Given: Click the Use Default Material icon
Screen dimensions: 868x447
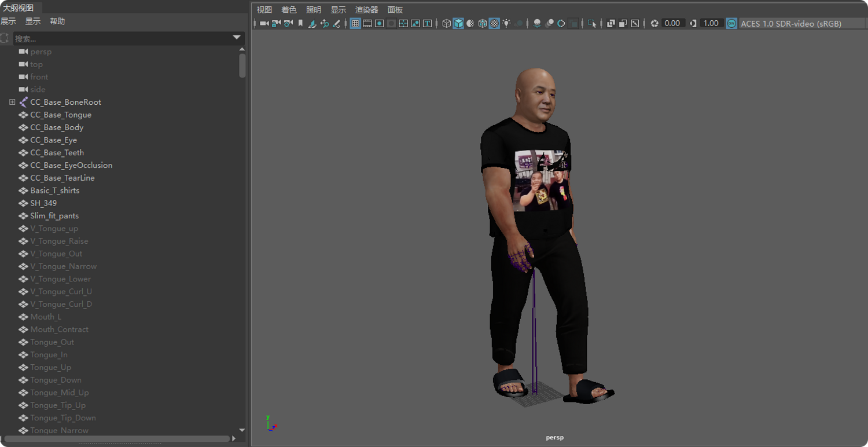Looking at the screenshot, I should (470, 24).
